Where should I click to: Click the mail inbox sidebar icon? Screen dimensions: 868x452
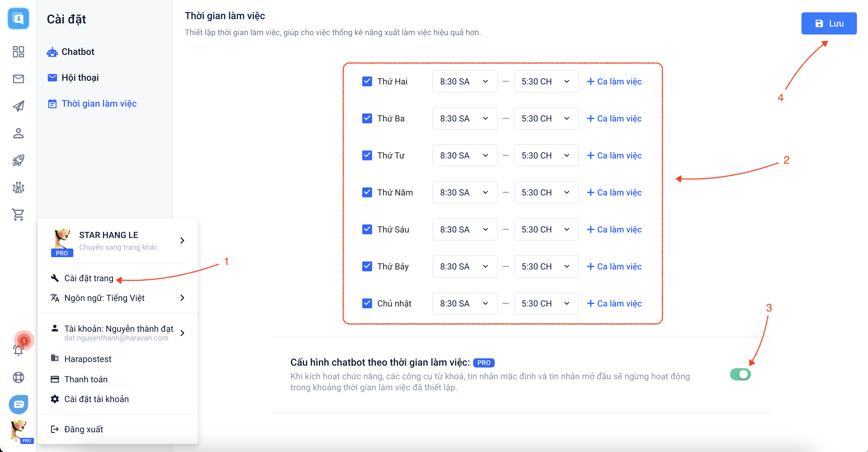18,79
